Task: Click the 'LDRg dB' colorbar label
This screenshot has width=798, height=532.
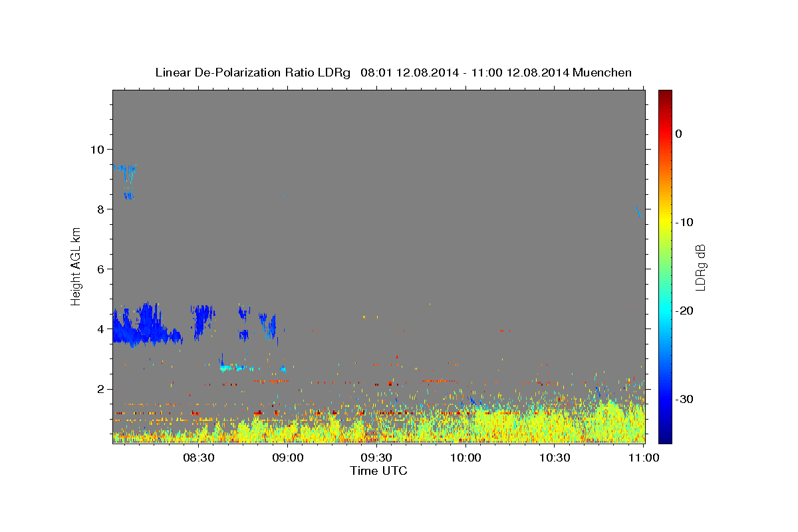Action: tap(700, 267)
